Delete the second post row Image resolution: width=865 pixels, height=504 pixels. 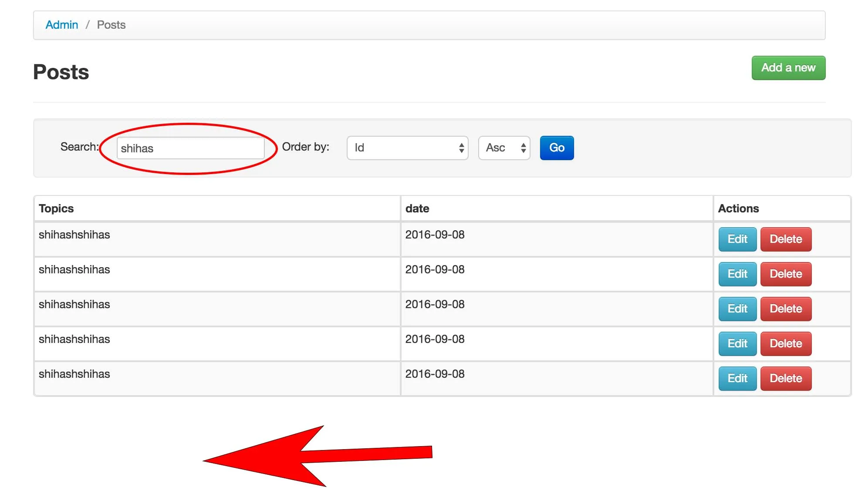(785, 274)
